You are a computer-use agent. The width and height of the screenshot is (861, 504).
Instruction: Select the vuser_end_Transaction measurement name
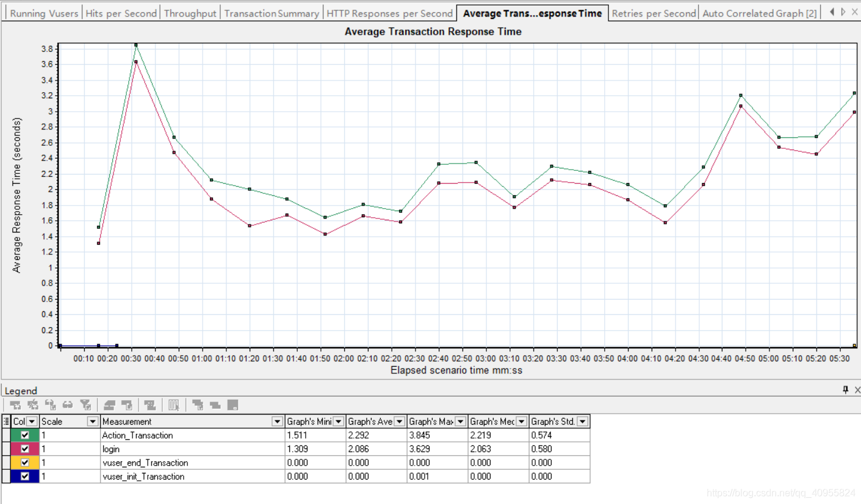point(145,463)
